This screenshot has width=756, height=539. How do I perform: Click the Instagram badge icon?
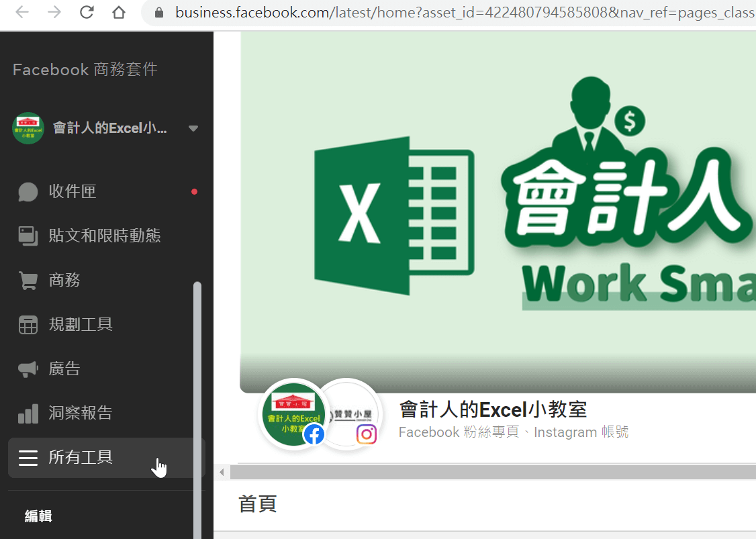coord(367,434)
